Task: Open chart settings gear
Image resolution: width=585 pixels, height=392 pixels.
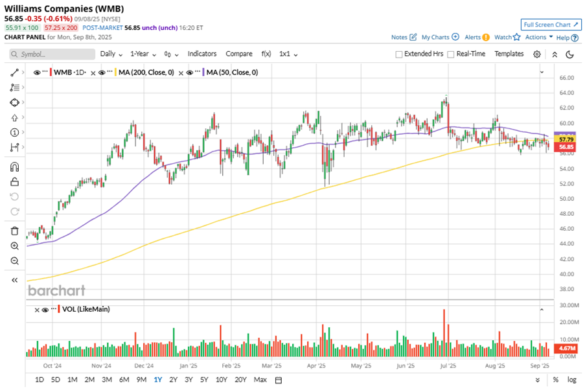Action: (x=537, y=54)
